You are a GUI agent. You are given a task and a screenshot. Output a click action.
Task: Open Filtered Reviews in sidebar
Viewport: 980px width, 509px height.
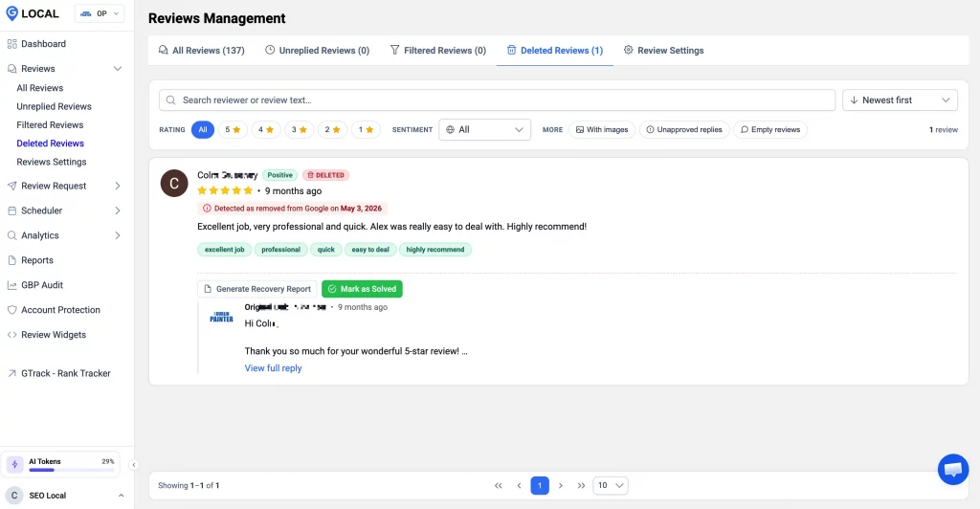pos(50,125)
